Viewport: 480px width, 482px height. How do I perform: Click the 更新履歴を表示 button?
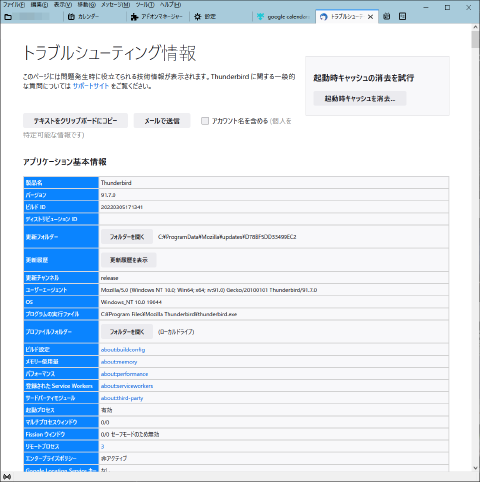[x=129, y=260]
